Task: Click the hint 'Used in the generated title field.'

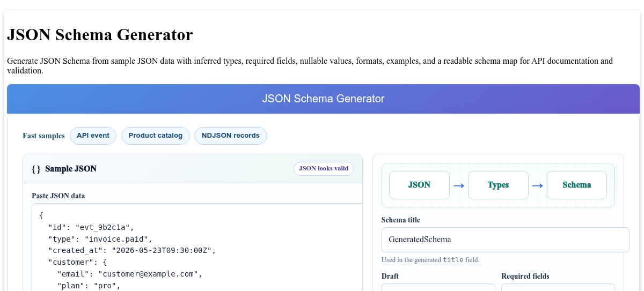Action: coord(430,260)
